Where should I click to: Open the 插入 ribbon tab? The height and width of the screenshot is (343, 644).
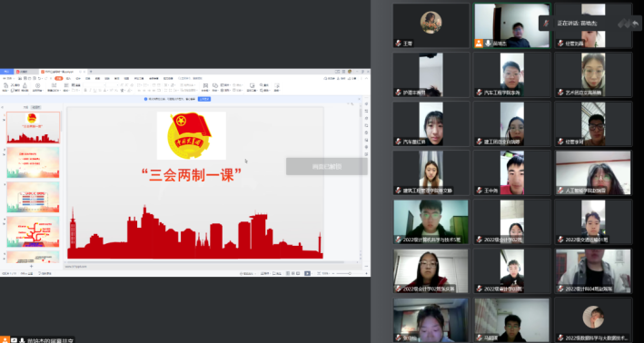(69, 78)
